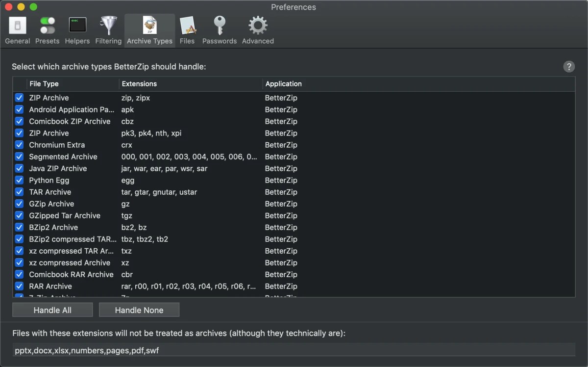Open Application dropdown for Java ZIP Archive row
The height and width of the screenshot is (367, 588).
pyautogui.click(x=281, y=168)
